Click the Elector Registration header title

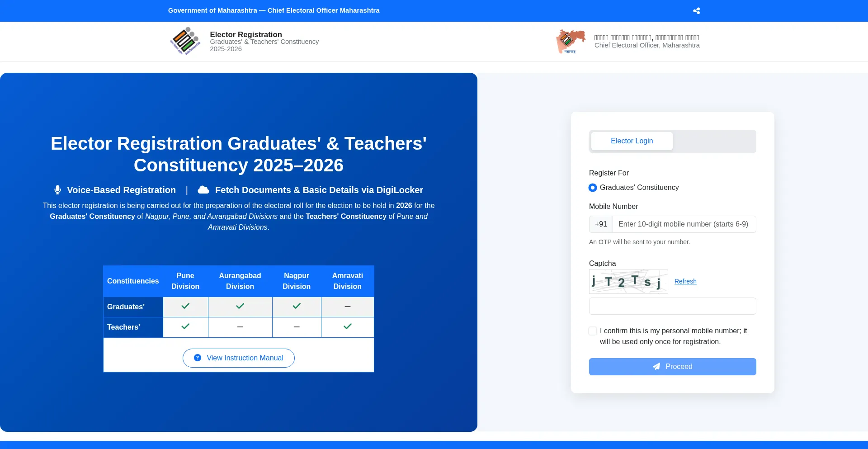[x=246, y=34]
